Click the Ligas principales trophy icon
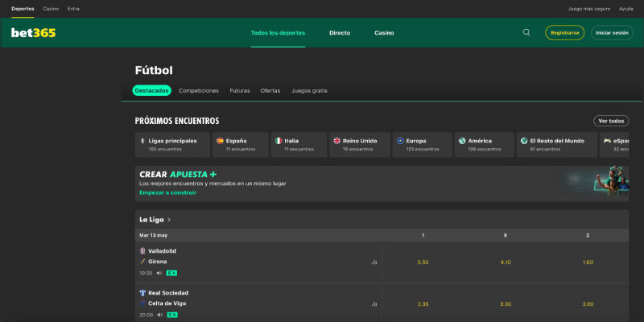The image size is (644, 322). click(x=142, y=141)
